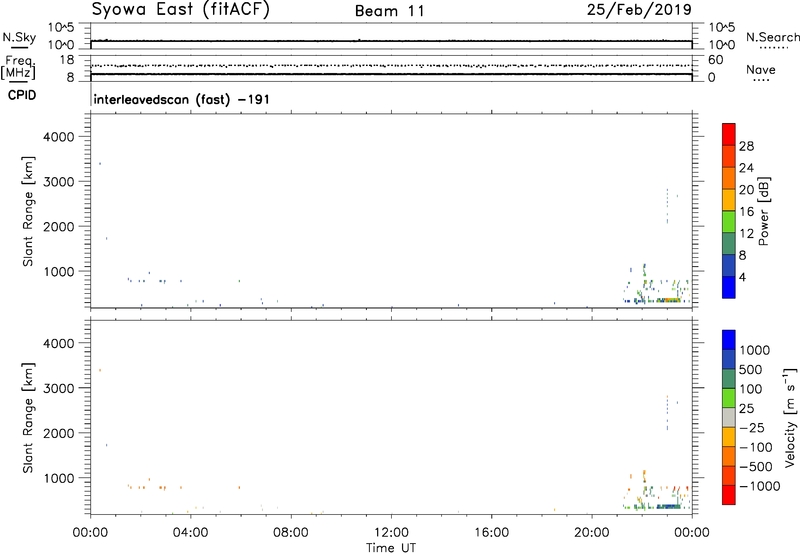Click the orange velocity swatch between -500 and -100

729,456
